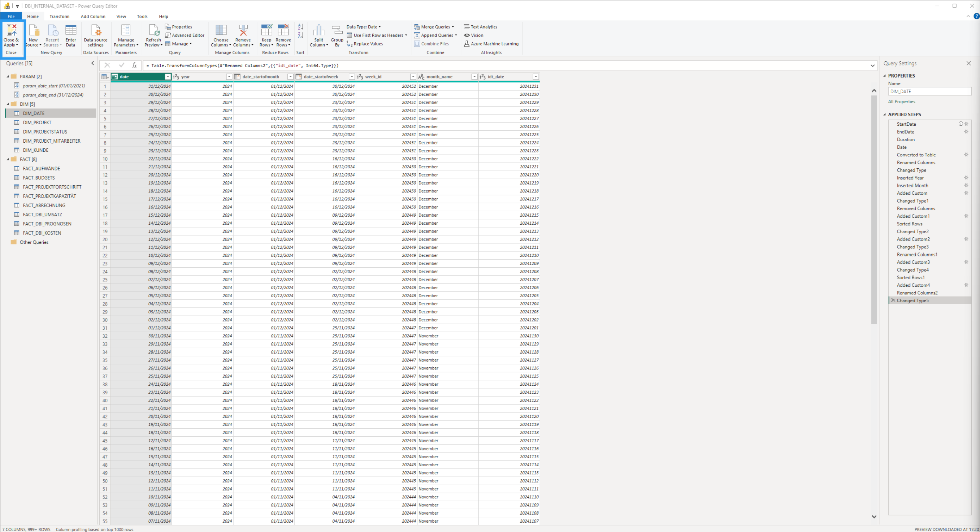This screenshot has height=532, width=980.
Task: Open New Source in ribbon
Action: pos(33,36)
